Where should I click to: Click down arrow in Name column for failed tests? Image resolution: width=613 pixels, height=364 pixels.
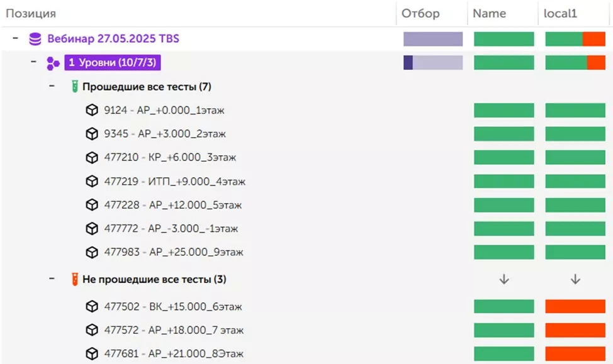pos(503,280)
